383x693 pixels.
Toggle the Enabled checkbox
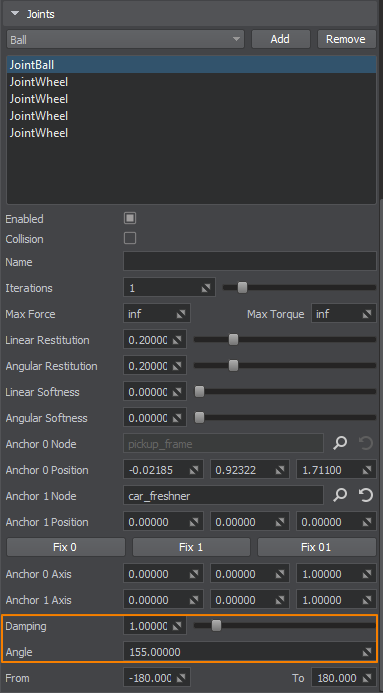click(130, 218)
